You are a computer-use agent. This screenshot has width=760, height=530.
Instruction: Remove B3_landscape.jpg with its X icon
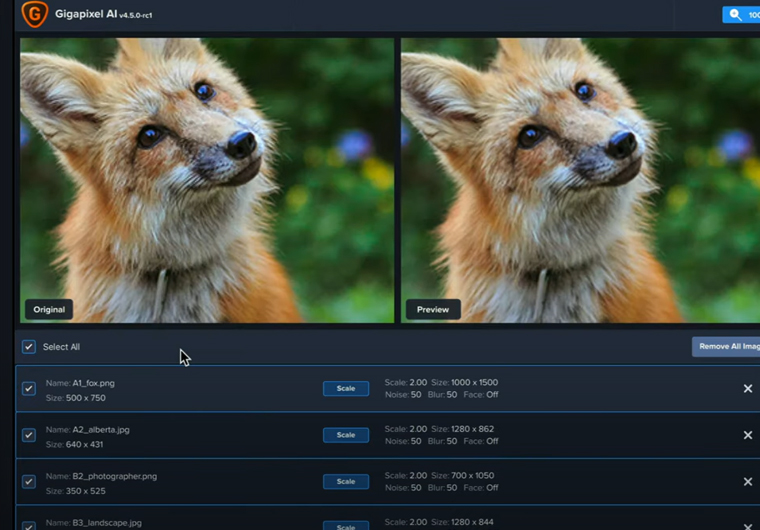pos(748,527)
